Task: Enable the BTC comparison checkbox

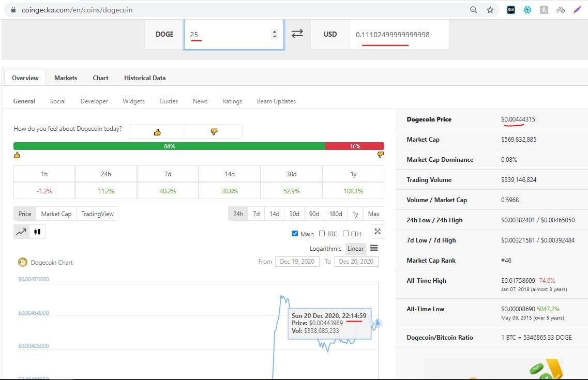Action: tap(322, 234)
